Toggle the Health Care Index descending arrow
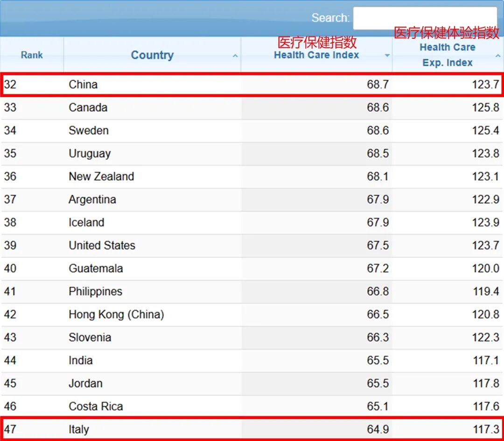The width and height of the screenshot is (504, 441). (x=387, y=56)
